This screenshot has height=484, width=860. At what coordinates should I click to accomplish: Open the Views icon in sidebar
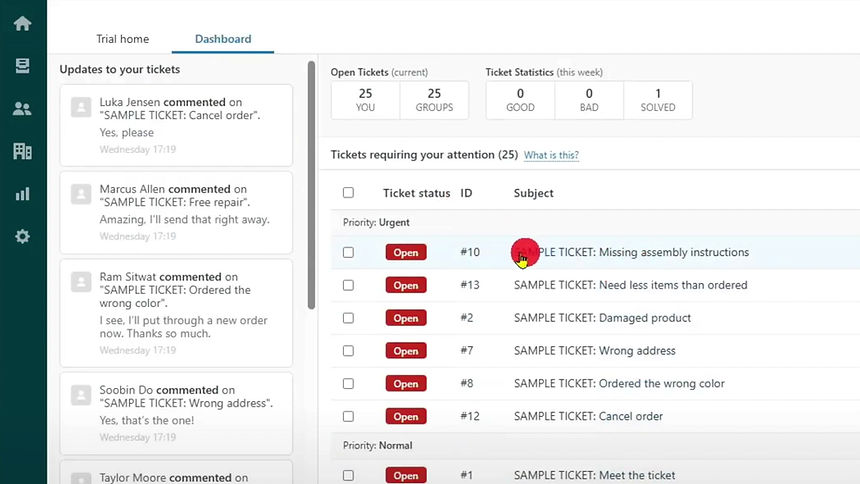coord(22,66)
